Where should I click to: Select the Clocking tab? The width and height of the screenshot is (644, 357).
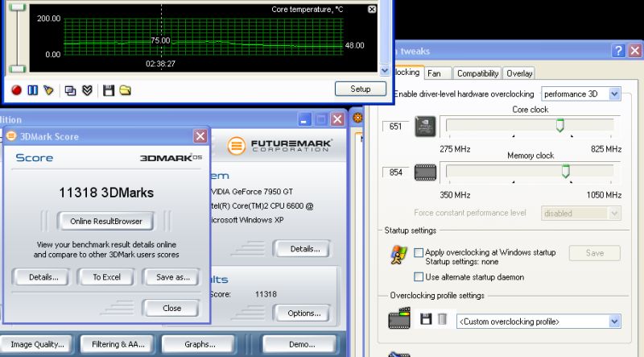407,73
